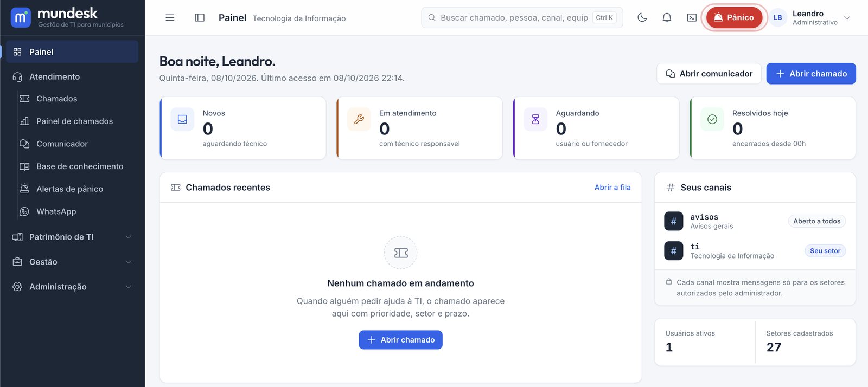Click the Patrimônio de TI devices icon

click(x=17, y=237)
